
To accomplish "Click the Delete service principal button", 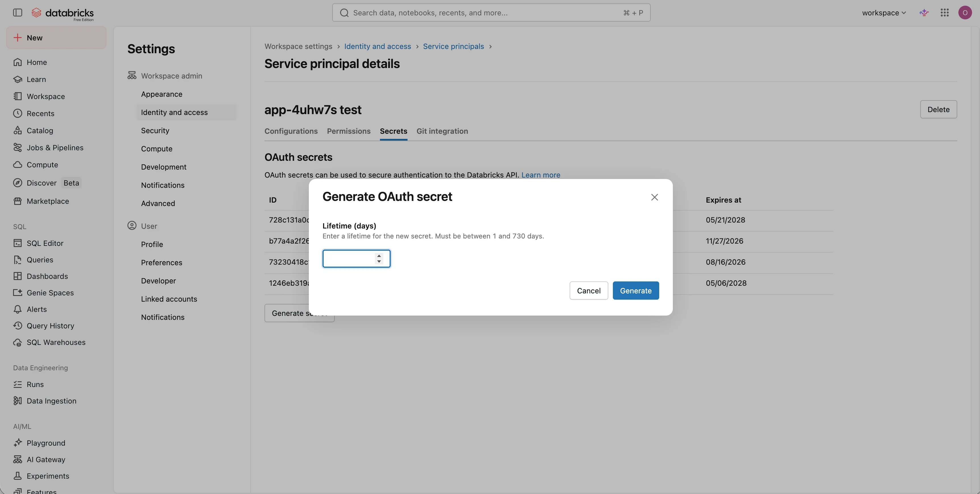I will pyautogui.click(x=938, y=110).
